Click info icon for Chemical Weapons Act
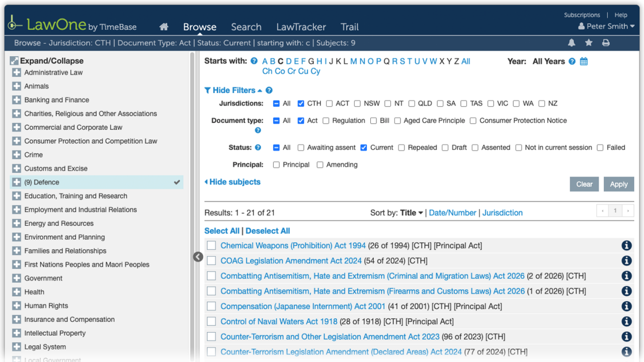This screenshot has width=644, height=362. pos(626,245)
